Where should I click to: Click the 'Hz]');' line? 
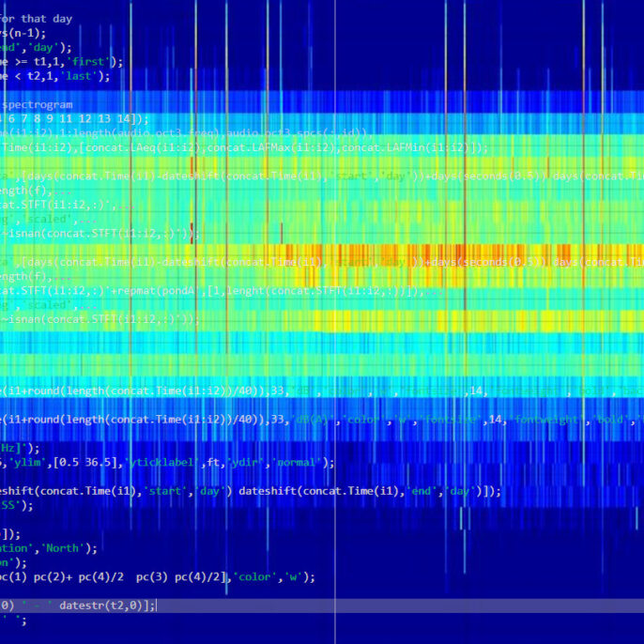point(20,448)
